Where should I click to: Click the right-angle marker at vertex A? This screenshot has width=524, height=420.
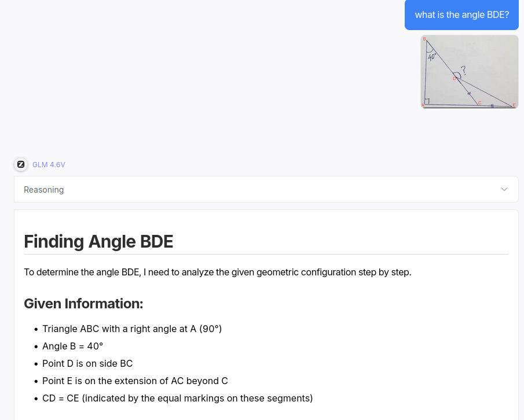point(427,101)
